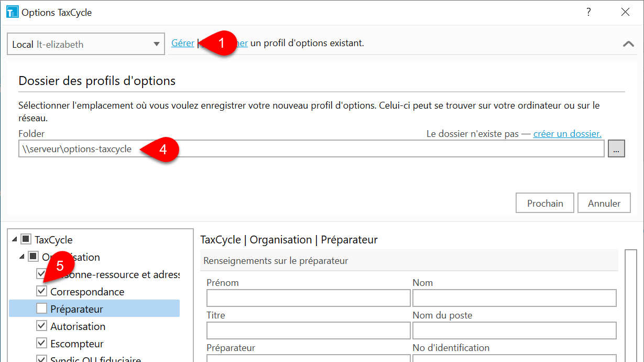The height and width of the screenshot is (362, 644).
Task: Collapse the TaxCycle root tree node
Action: (x=14, y=240)
